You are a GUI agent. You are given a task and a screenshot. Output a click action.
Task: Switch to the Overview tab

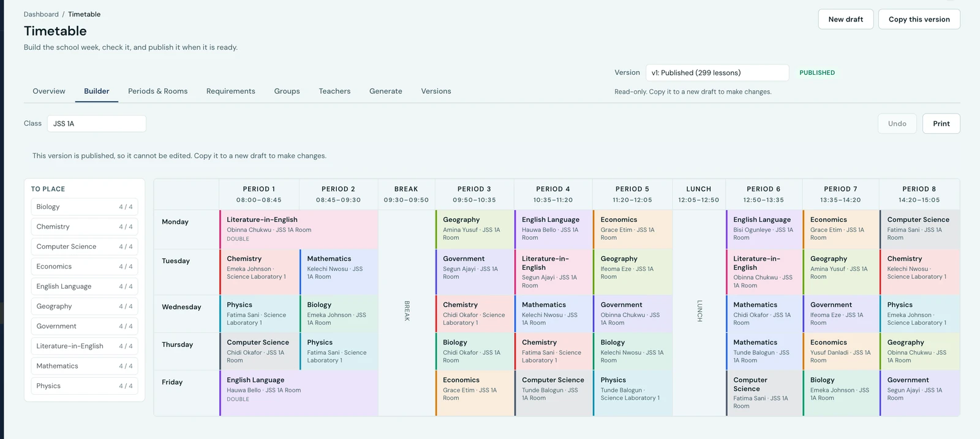pos(49,91)
